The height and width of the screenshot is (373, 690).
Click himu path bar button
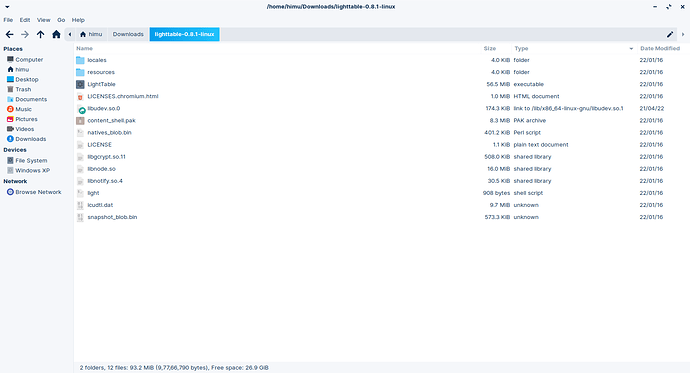(91, 34)
